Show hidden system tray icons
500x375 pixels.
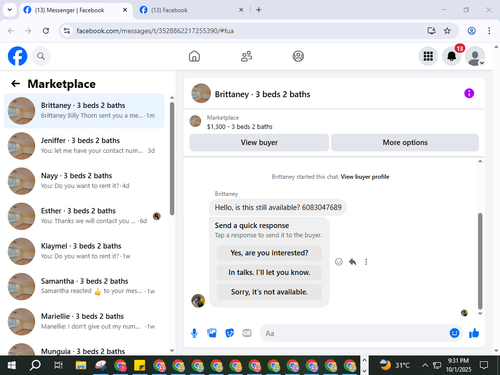pos(425,366)
